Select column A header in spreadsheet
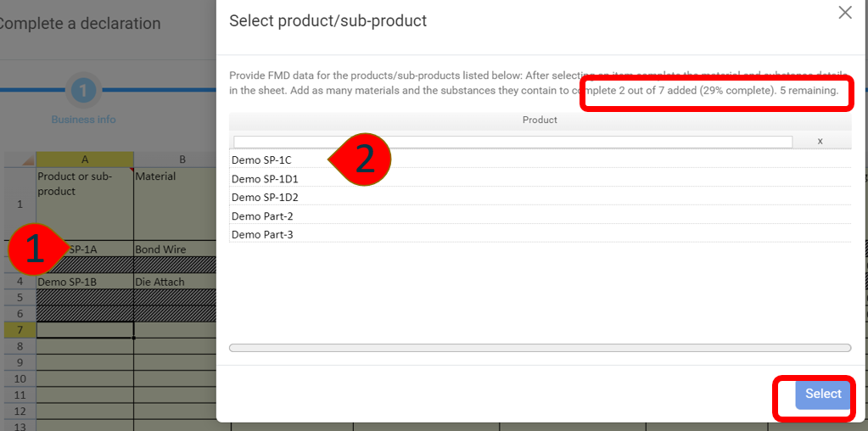 [85, 160]
